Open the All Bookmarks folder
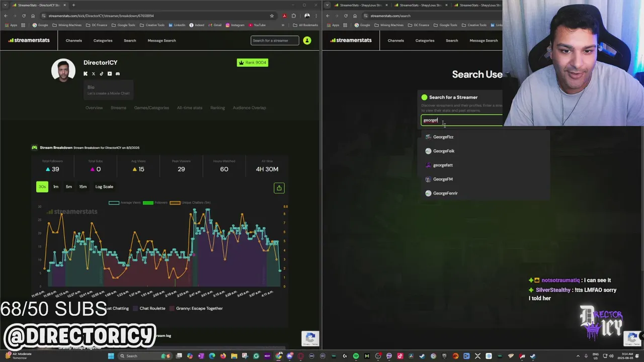 pyautogui.click(x=305, y=25)
